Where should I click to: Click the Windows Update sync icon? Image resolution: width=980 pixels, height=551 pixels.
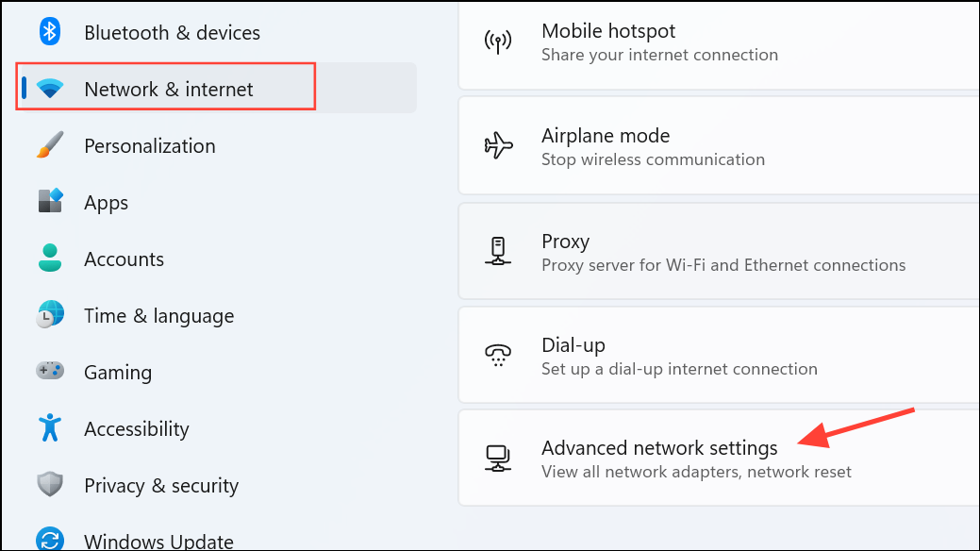pos(50,539)
